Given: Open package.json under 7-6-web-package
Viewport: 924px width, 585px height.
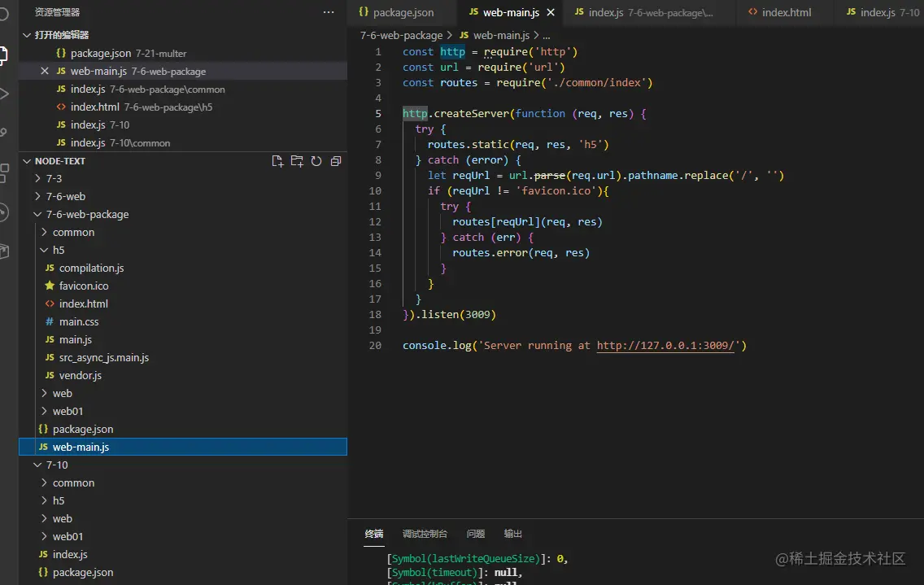Looking at the screenshot, I should pos(82,429).
